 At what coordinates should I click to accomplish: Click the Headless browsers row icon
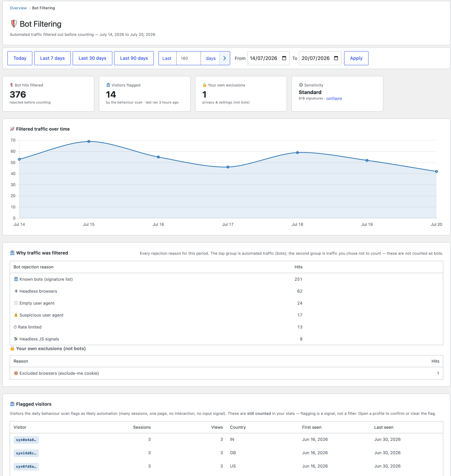(x=16, y=291)
